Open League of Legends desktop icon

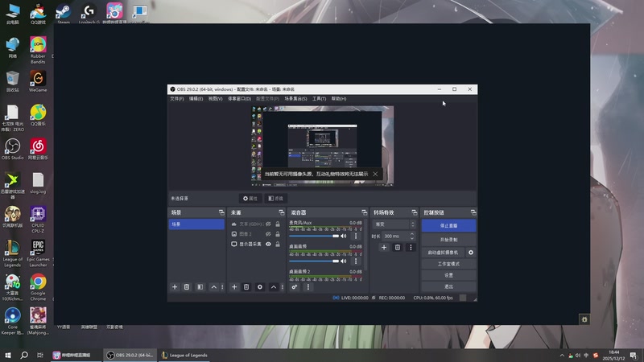pos(12,253)
